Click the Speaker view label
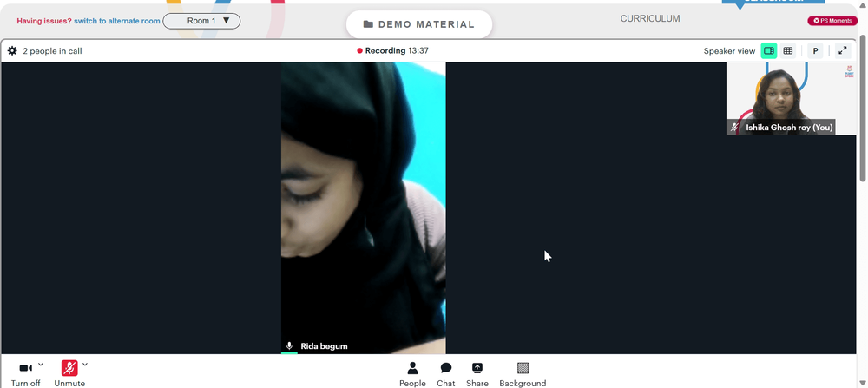The width and height of the screenshot is (868, 388). coord(729,51)
